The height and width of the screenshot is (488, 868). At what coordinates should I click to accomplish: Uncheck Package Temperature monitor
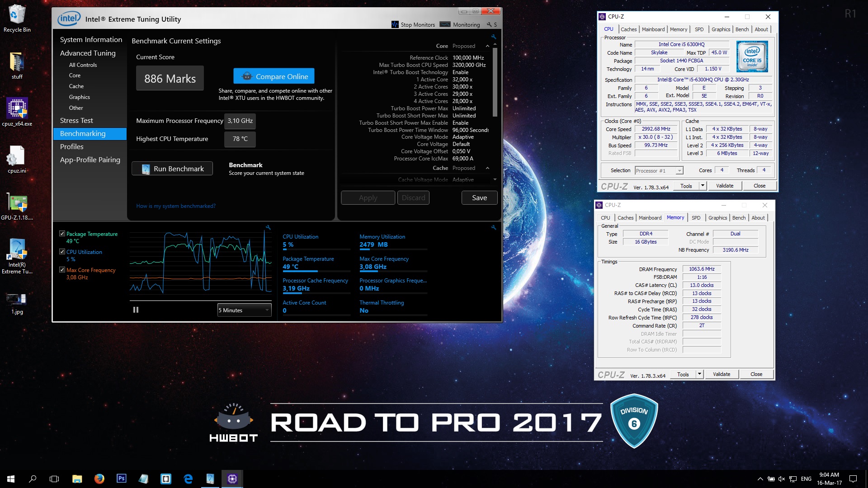pos(62,234)
